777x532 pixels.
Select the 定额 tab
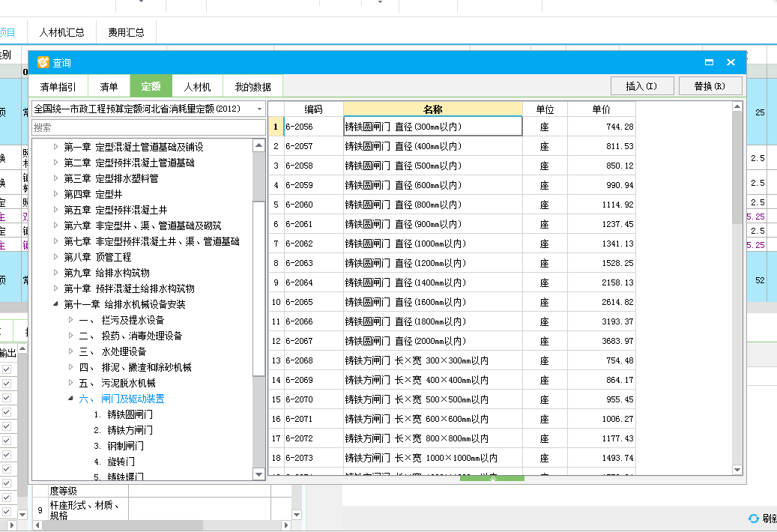pos(151,86)
